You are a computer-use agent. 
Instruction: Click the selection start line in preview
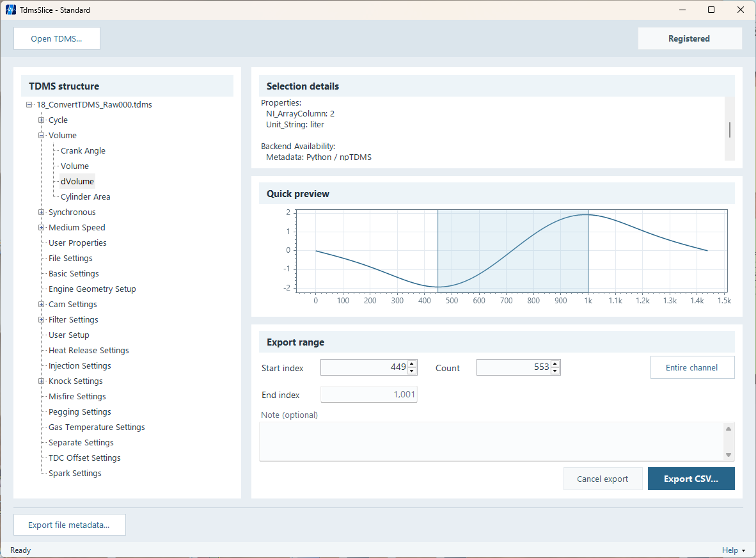pos(437,251)
